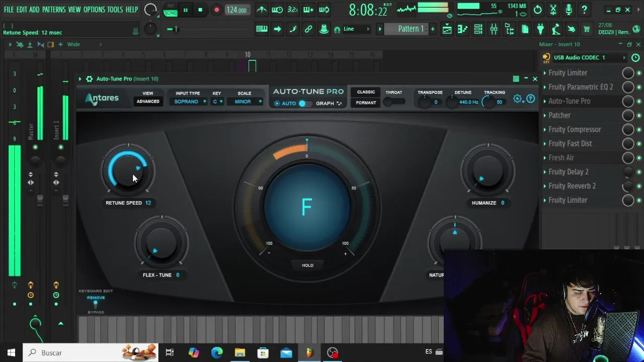
Task: Toggle Fresh Air slot enable light
Action: 639,157
